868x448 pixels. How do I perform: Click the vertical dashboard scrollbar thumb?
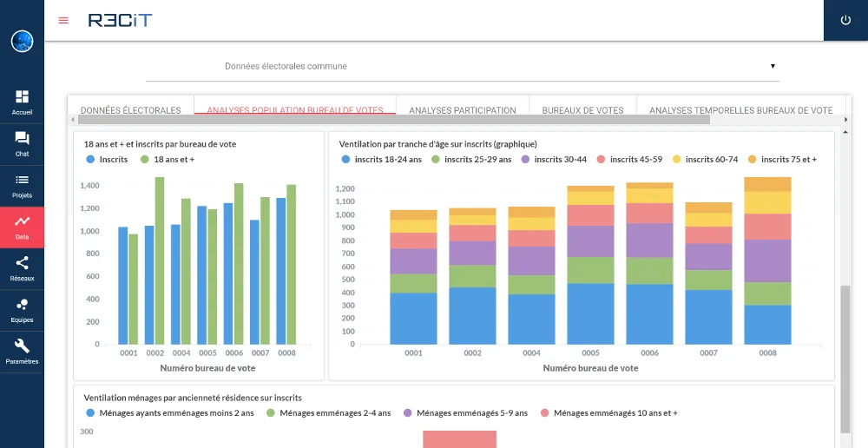tap(845, 359)
